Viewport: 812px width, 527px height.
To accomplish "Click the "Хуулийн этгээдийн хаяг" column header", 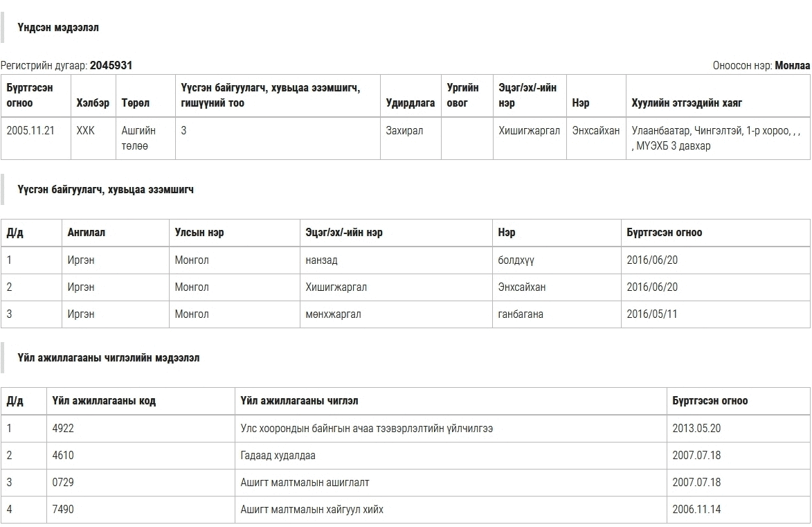I will [x=687, y=103].
